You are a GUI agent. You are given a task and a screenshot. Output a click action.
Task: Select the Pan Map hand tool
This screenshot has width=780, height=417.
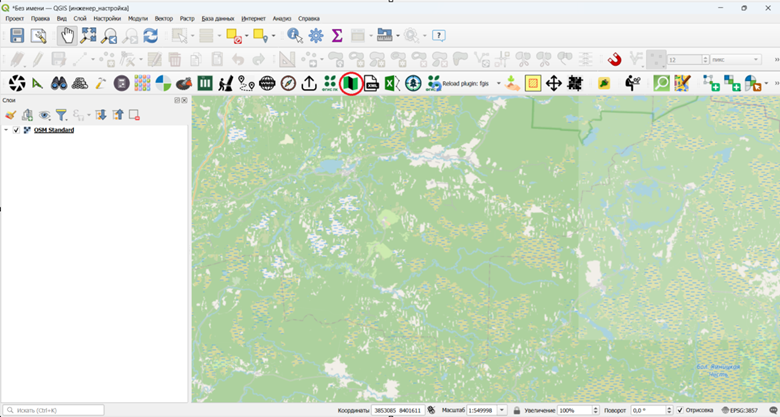[x=67, y=36]
